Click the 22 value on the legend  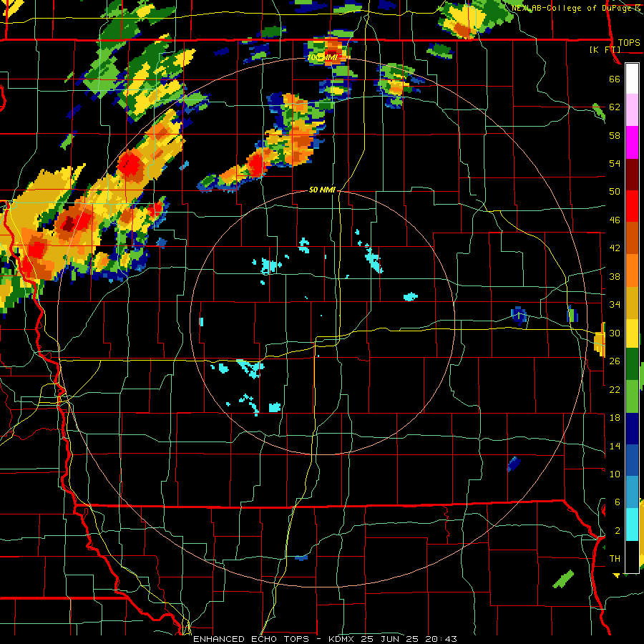coord(615,389)
